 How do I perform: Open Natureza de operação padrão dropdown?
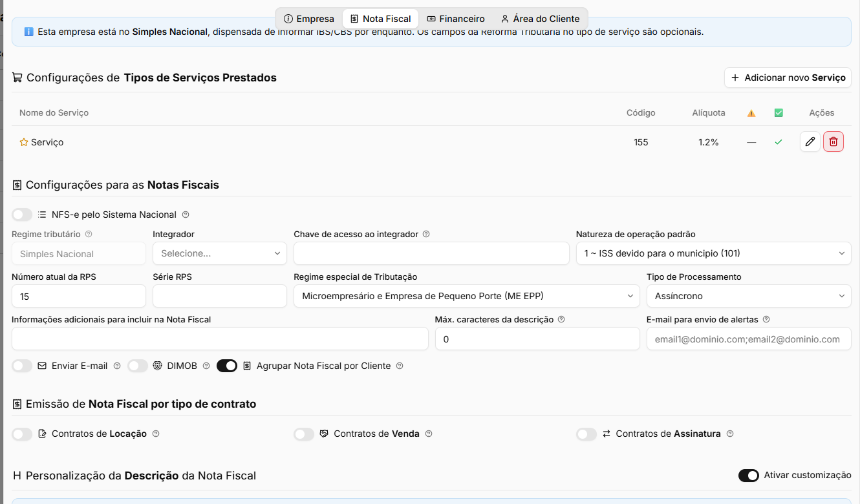tap(714, 253)
